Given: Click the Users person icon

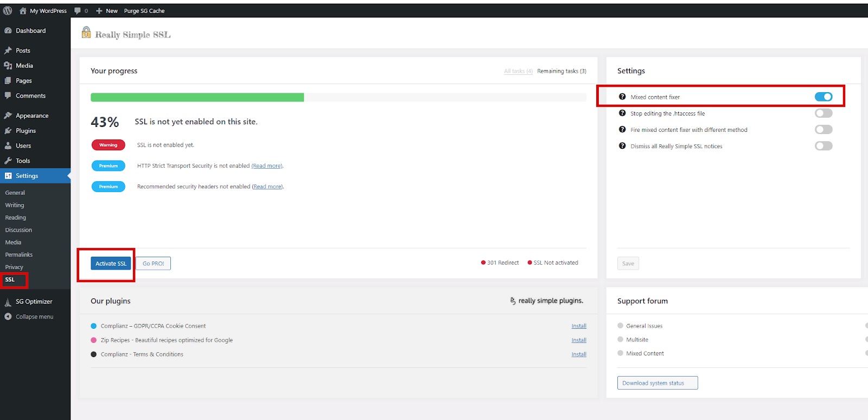Looking at the screenshot, I should pos(8,146).
